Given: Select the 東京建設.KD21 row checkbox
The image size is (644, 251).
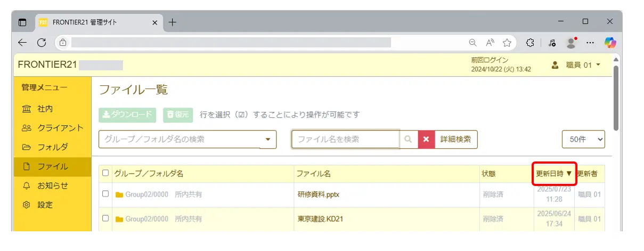Looking at the screenshot, I should (x=105, y=218).
